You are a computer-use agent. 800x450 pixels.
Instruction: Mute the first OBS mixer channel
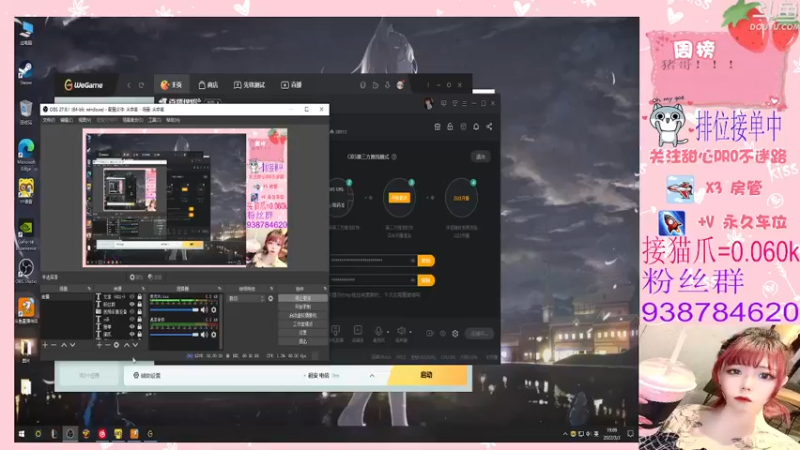[x=205, y=310]
